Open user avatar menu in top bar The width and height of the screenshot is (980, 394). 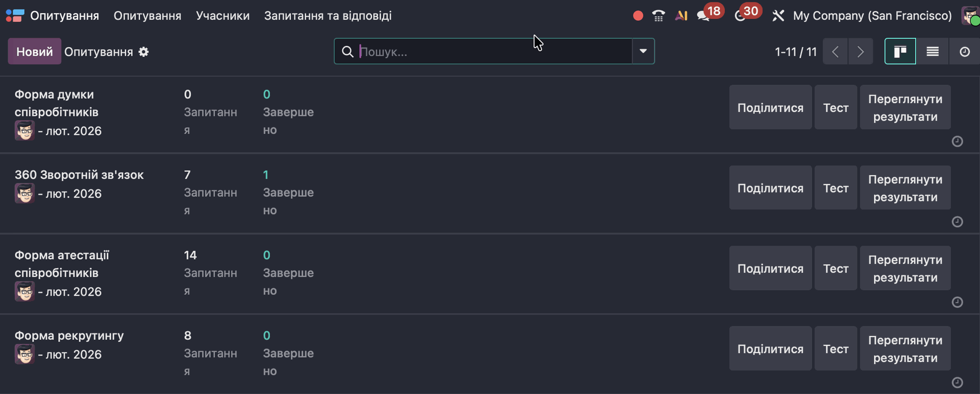970,16
